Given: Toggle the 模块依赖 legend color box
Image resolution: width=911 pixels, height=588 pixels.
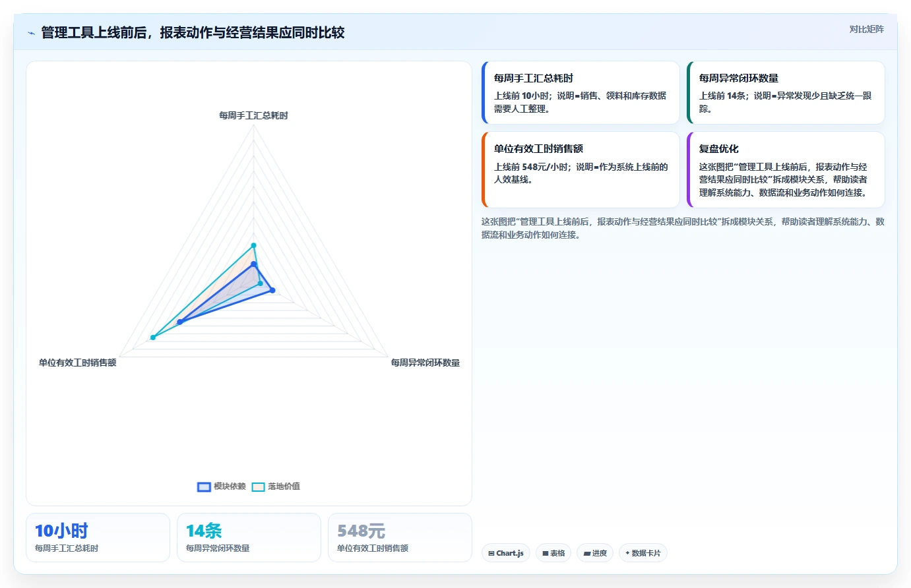Looking at the screenshot, I should click(x=204, y=486).
